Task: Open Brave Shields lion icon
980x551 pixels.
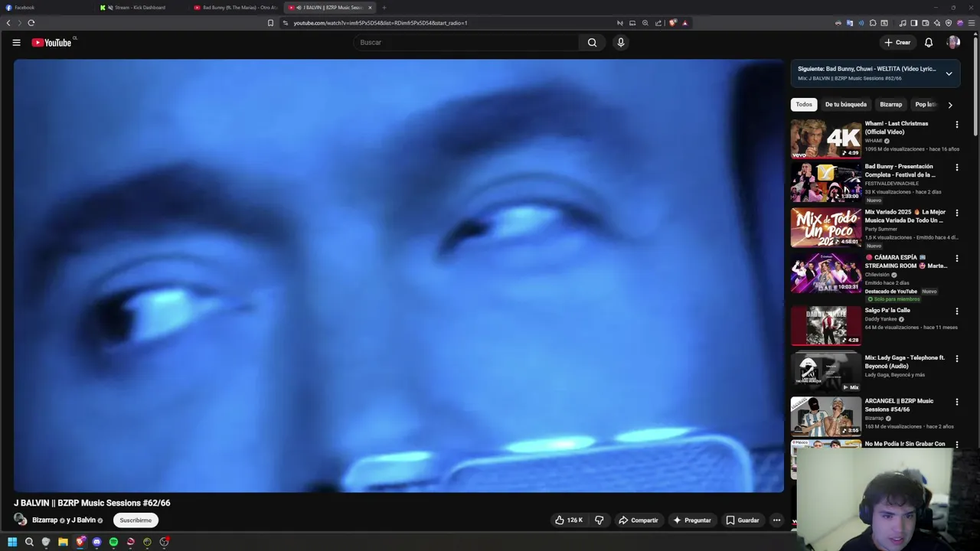Action: 673,23
